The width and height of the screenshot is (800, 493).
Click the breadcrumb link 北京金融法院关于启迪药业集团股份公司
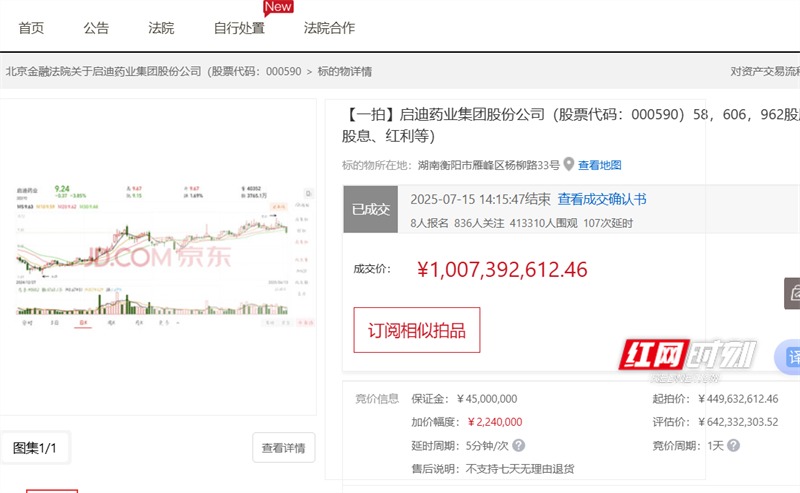(154, 71)
